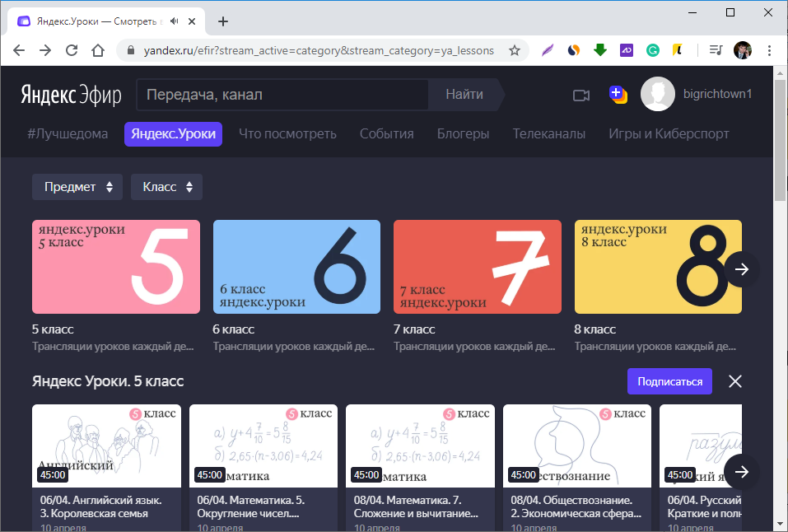The height and width of the screenshot is (532, 788).
Task: Switch to the Блогеры tab
Action: (x=463, y=133)
